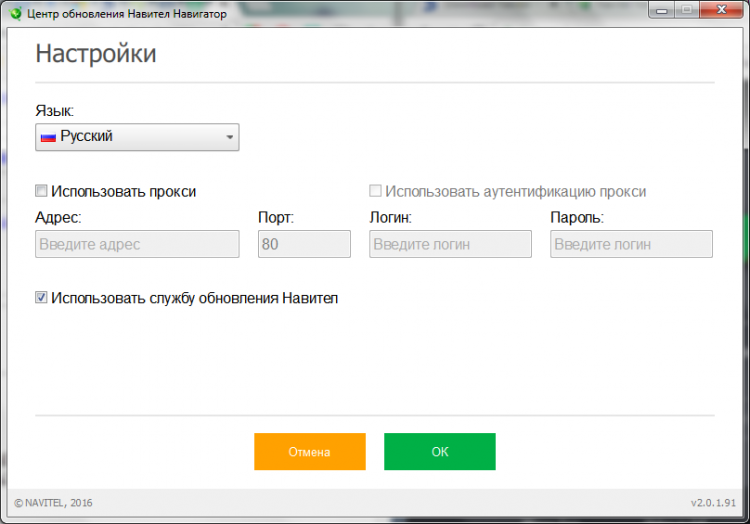Click the Адрес: label
Image resolution: width=750 pixels, height=524 pixels.
58,218
